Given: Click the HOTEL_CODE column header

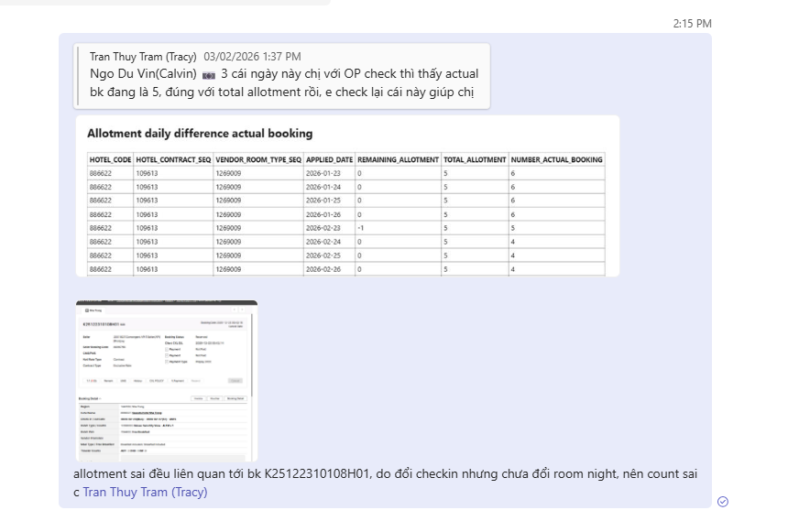Looking at the screenshot, I should [111, 159].
